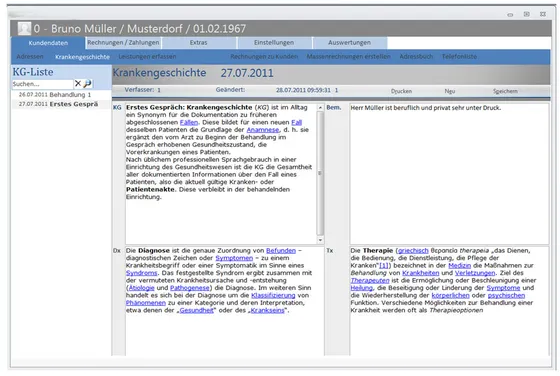Image resolution: width=560 pixels, height=376 pixels.
Task: Click the Bem. field label
Action: pyautogui.click(x=334, y=107)
